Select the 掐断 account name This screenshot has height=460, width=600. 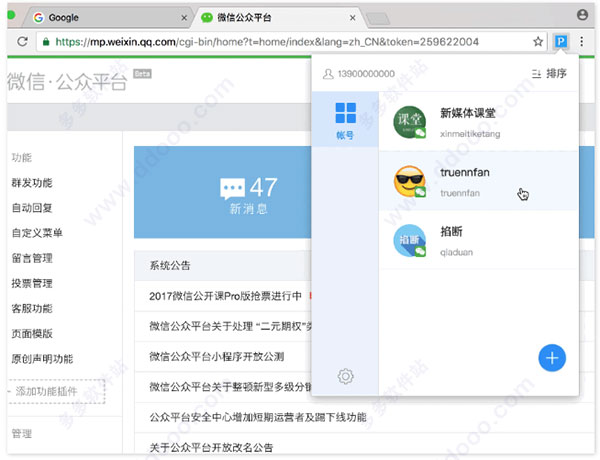pyautogui.click(x=452, y=231)
